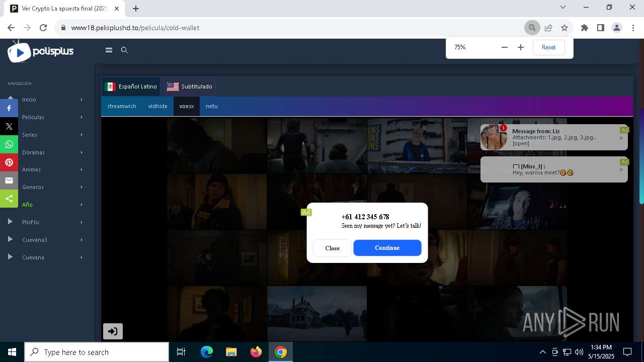The height and width of the screenshot is (362, 644).
Task: Open the Message from Liz notification
Action: pos(554,137)
